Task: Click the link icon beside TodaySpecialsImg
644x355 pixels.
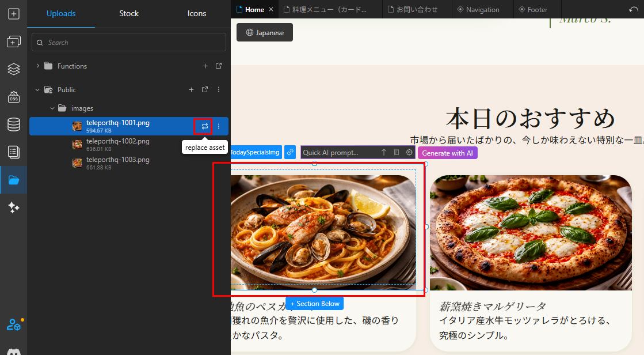Action: point(289,152)
